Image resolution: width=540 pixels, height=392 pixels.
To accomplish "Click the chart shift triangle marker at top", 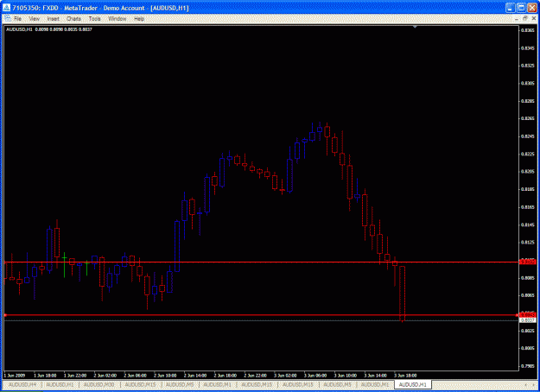I will point(415,27).
